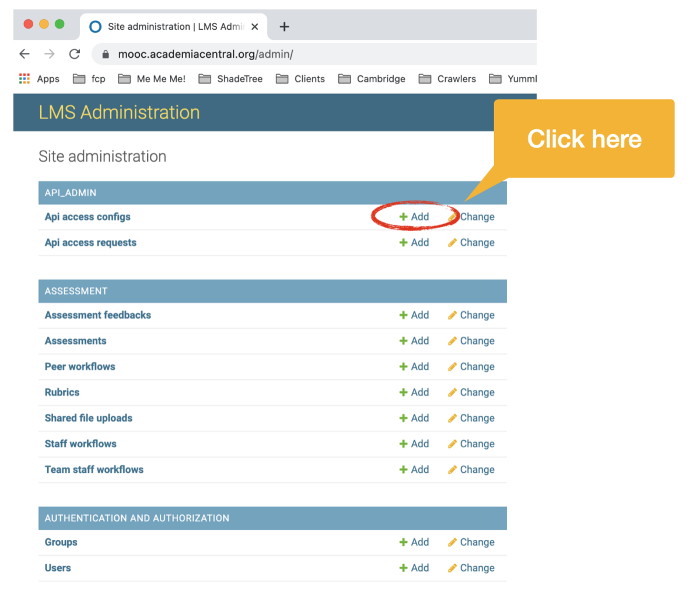700x610 pixels.
Task: Click the Add icon beside Shared file uploads
Action: tap(402, 418)
